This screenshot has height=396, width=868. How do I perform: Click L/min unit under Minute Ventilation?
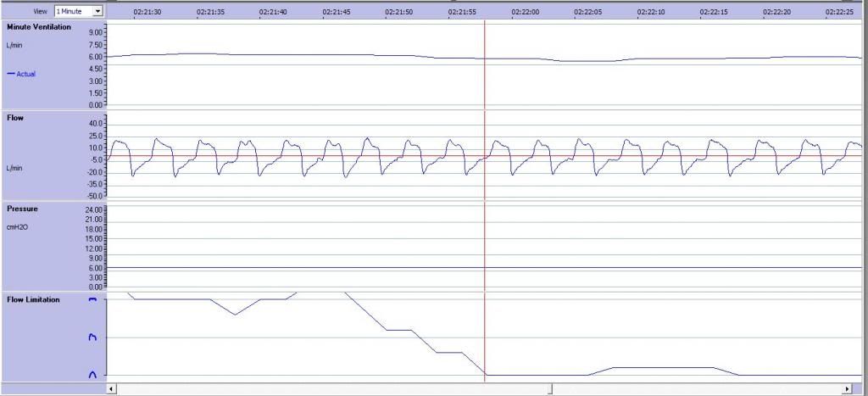coord(14,45)
